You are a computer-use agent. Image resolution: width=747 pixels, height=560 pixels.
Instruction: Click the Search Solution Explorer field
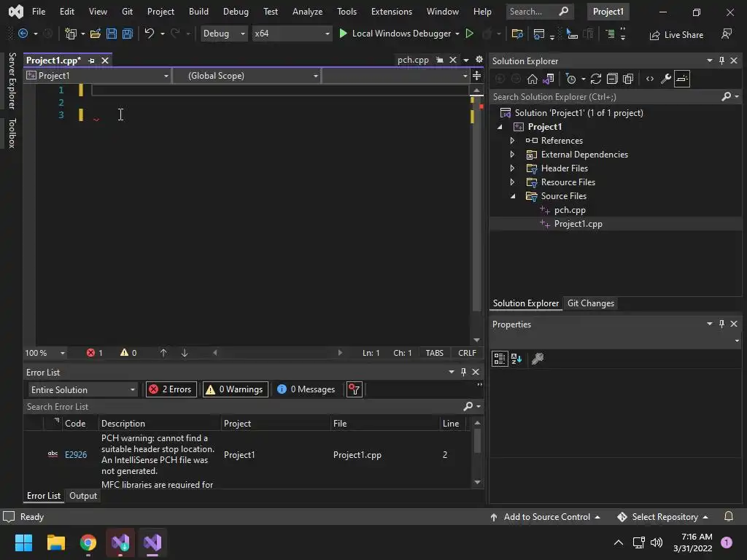(606, 97)
